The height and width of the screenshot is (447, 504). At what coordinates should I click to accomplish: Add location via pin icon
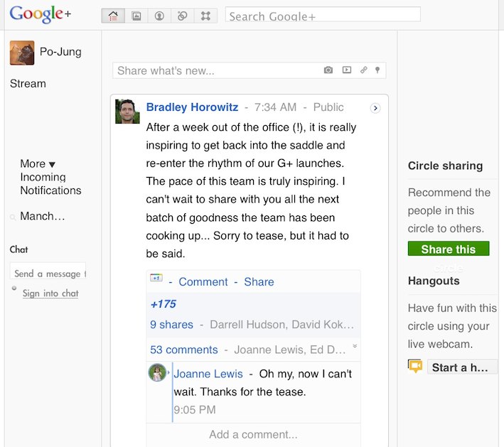tap(377, 70)
